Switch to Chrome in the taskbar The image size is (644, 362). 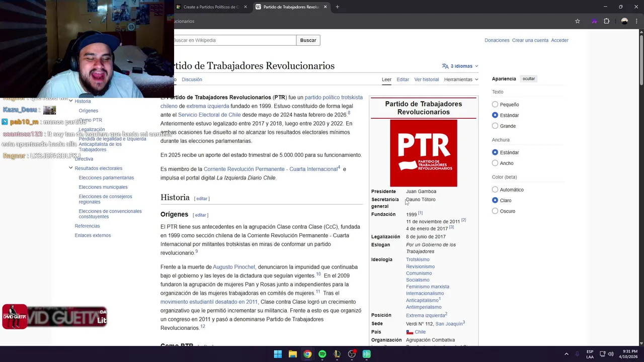click(x=307, y=354)
